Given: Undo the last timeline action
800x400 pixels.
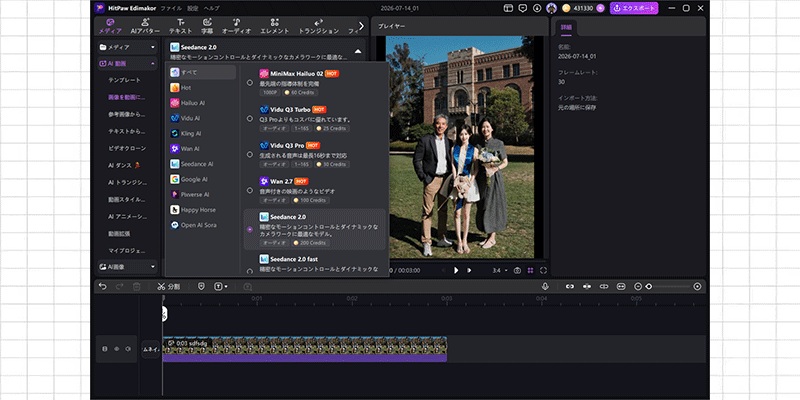Looking at the screenshot, I should [x=103, y=287].
